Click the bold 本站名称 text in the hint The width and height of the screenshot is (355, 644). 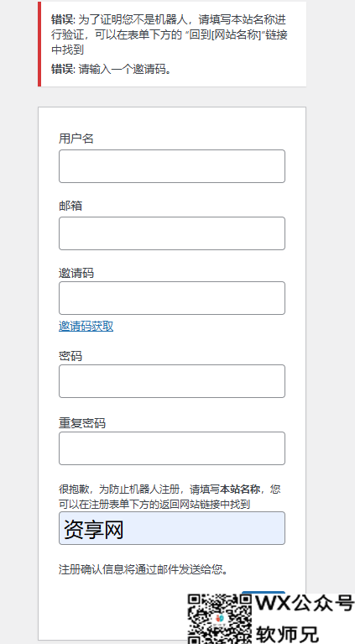(x=240, y=490)
